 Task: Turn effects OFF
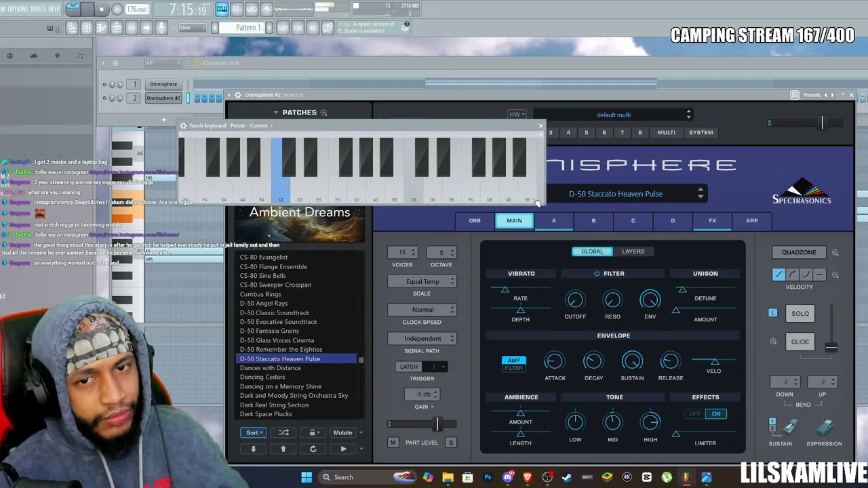coord(695,414)
